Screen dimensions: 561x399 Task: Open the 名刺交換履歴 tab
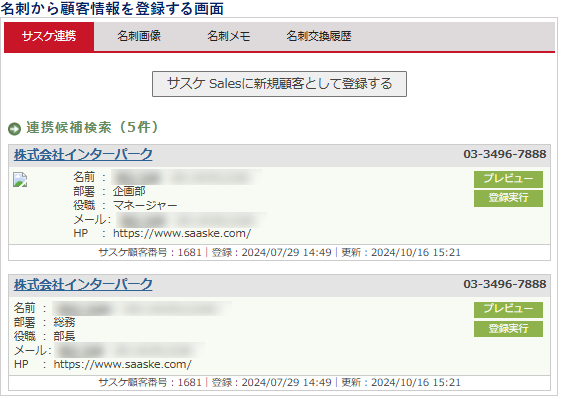(x=318, y=36)
